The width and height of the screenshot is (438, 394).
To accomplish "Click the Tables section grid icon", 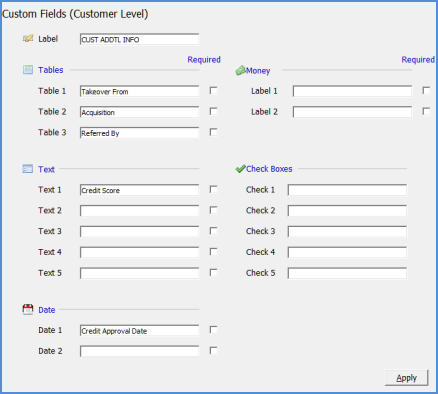I will coord(28,70).
